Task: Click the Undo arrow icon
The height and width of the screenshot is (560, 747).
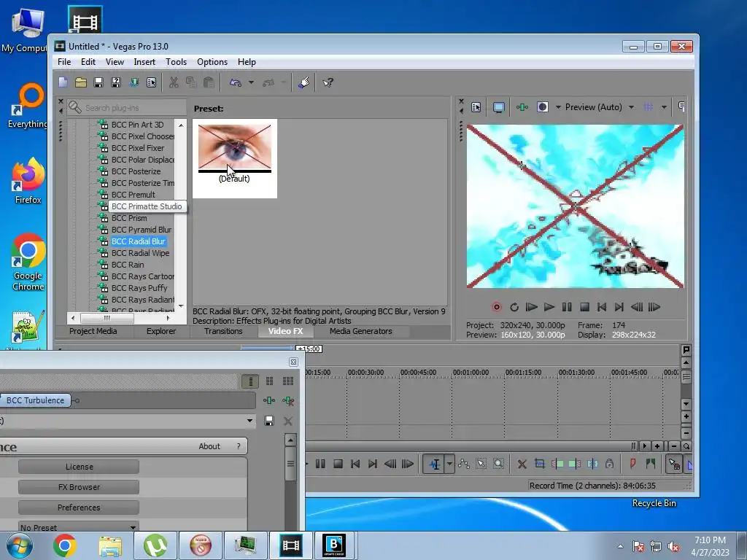Action: [x=236, y=82]
